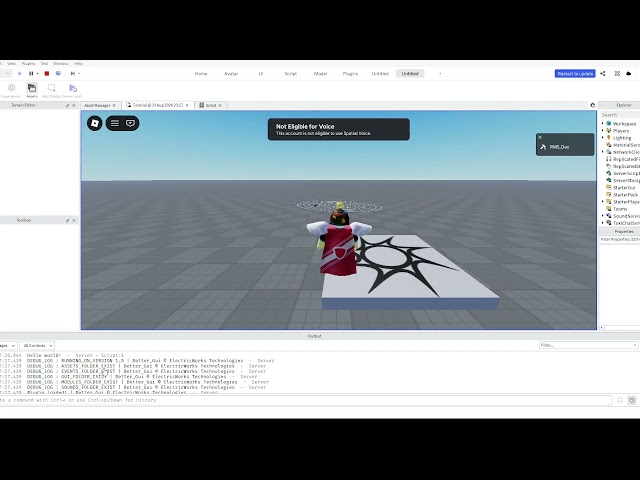The image size is (640, 480).
Task: Switch to the Plugins ribbon tab
Action: [350, 73]
